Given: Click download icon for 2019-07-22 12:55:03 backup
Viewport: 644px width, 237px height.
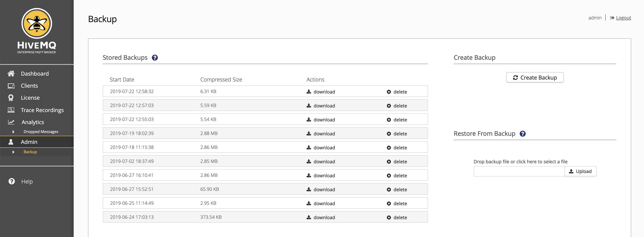Looking at the screenshot, I should tap(309, 120).
